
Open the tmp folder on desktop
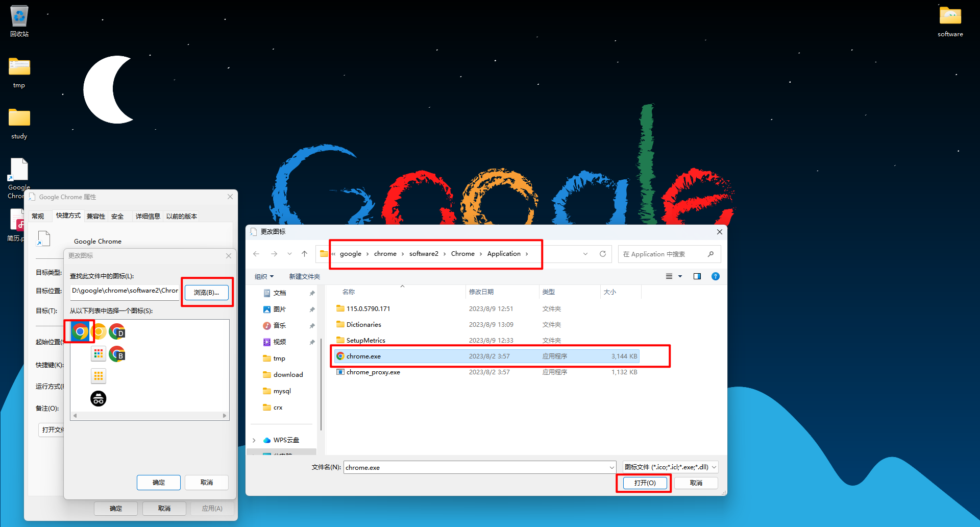19,72
